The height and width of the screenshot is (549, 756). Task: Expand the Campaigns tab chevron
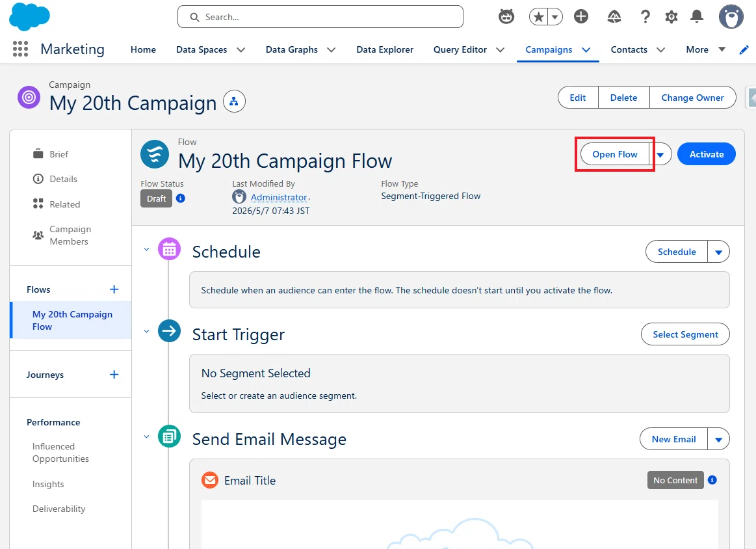[586, 49]
